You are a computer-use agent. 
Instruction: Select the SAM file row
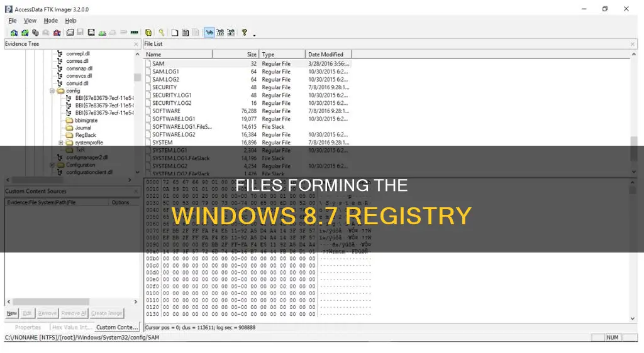coord(248,63)
